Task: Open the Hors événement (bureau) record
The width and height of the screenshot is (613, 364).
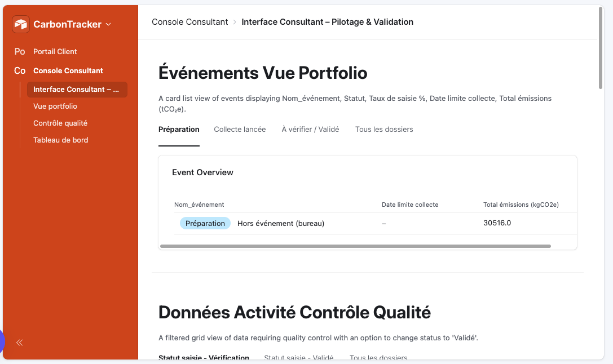Action: point(281,223)
